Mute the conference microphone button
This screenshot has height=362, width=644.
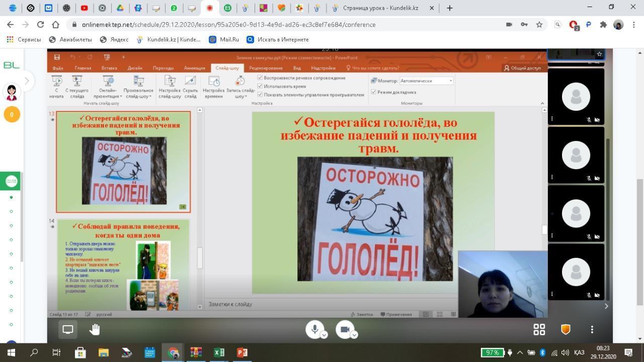[x=314, y=329]
